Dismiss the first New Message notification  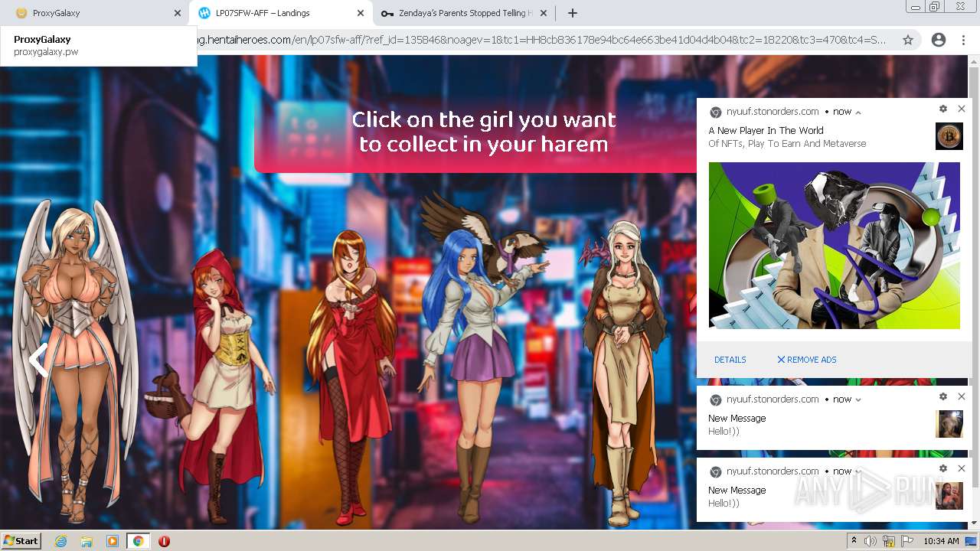(962, 396)
